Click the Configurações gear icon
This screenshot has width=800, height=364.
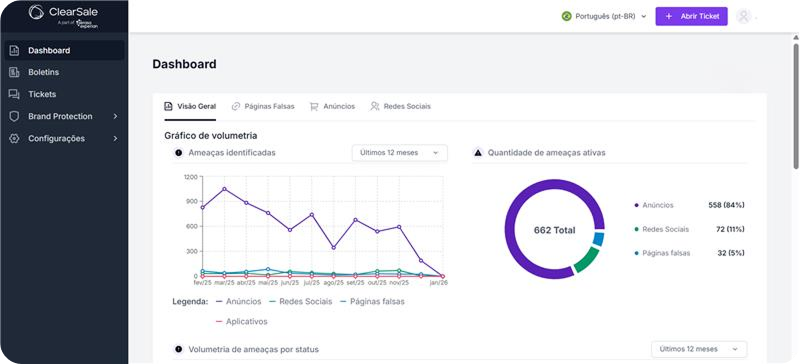pyautogui.click(x=14, y=138)
